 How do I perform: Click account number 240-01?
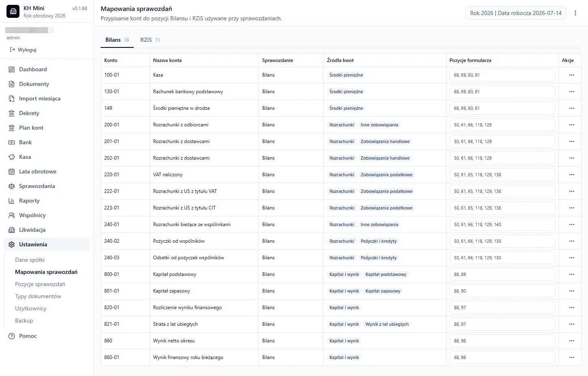click(x=112, y=224)
